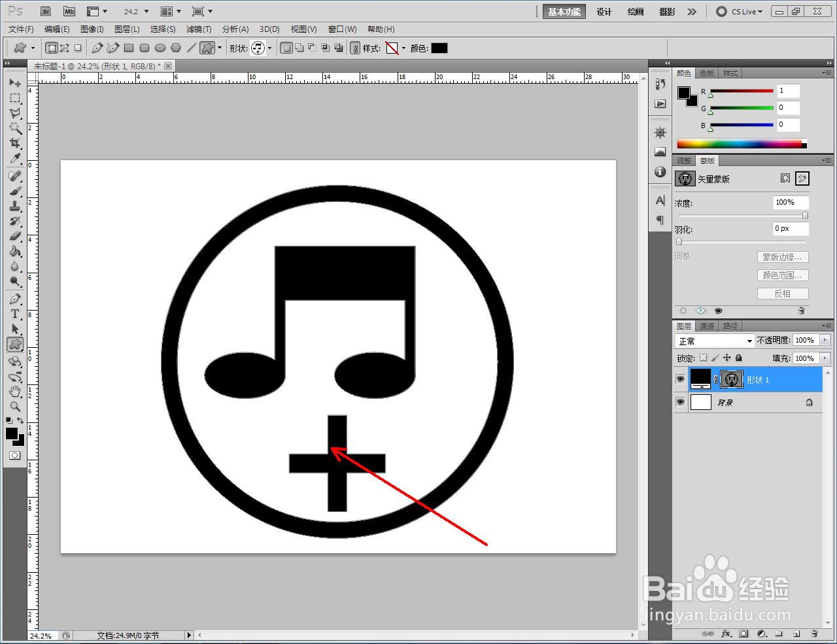Switch to the 通道 tab
Viewport: 837px width, 644px height.
707,326
